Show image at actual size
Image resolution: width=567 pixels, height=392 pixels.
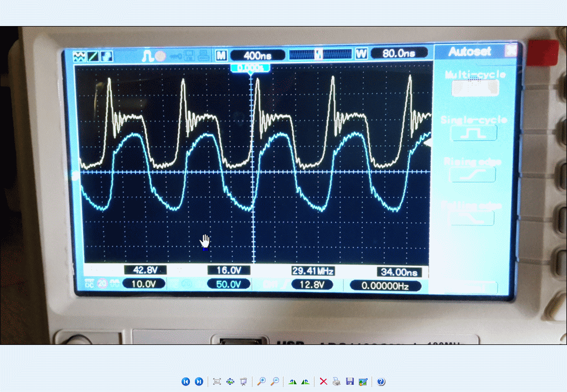coord(230,381)
